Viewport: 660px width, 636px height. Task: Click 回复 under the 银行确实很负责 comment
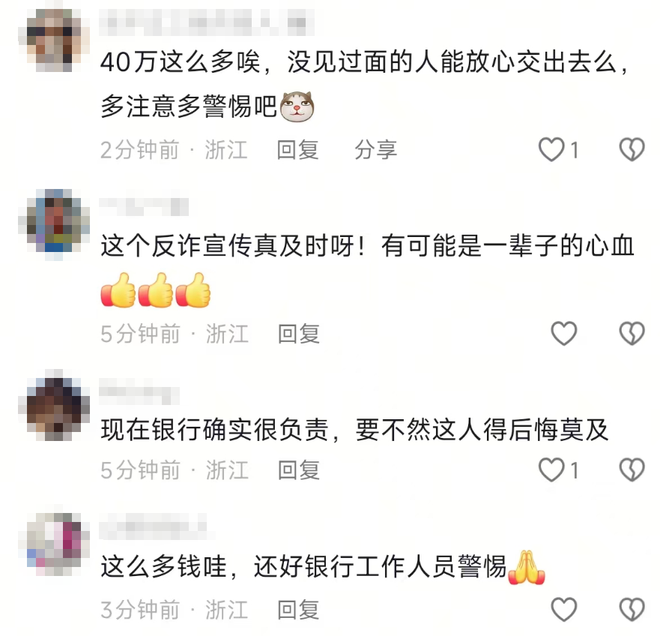tap(298, 470)
